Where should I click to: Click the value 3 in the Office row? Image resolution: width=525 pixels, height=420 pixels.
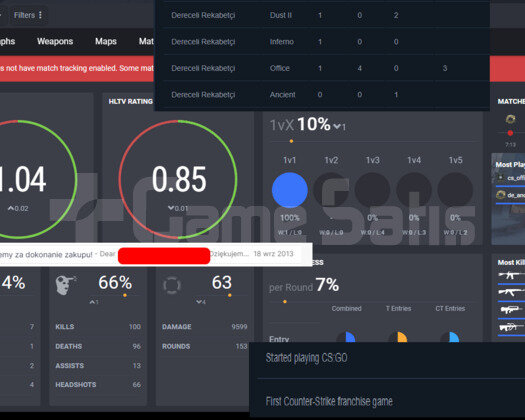click(x=445, y=68)
